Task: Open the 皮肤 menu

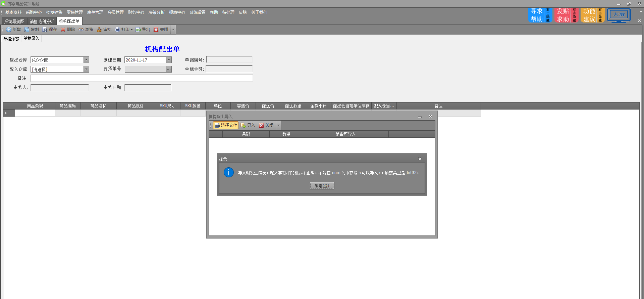Action: pyautogui.click(x=243, y=12)
